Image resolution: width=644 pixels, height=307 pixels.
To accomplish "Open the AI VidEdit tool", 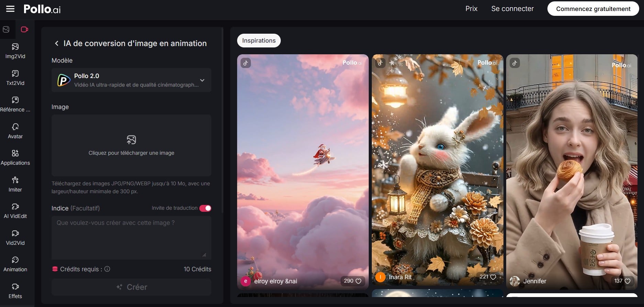I will [x=15, y=211].
